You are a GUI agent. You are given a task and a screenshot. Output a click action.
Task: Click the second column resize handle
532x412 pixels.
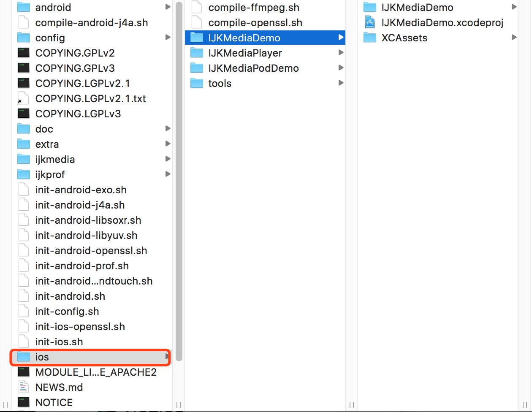(x=352, y=405)
